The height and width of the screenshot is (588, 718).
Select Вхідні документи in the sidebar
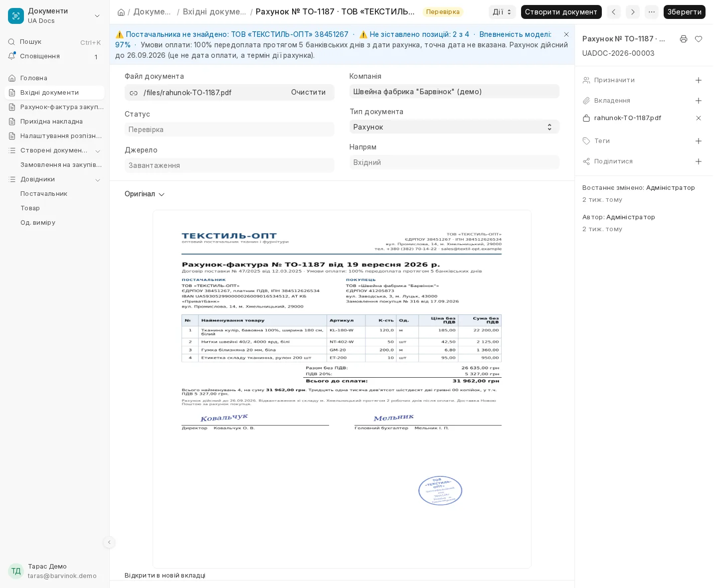pyautogui.click(x=55, y=93)
